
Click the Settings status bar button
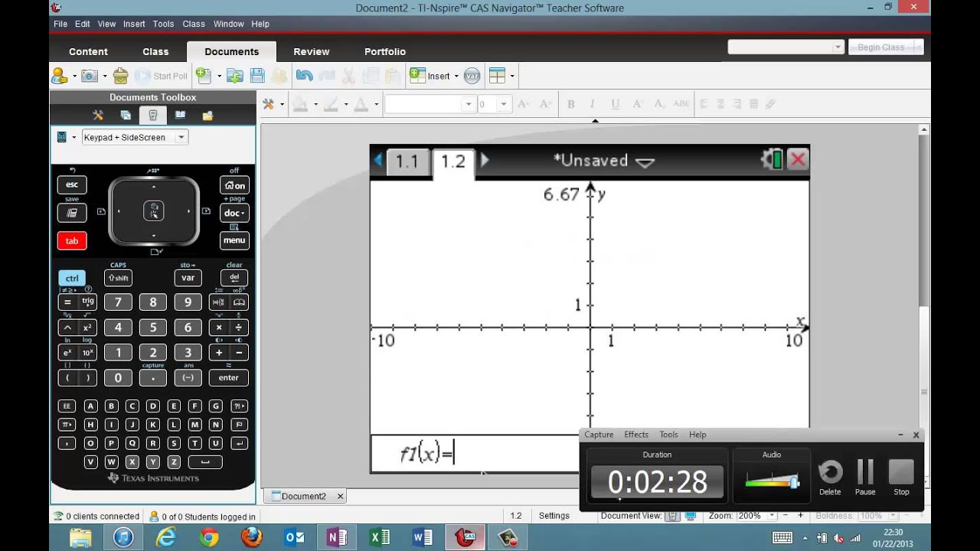click(554, 516)
